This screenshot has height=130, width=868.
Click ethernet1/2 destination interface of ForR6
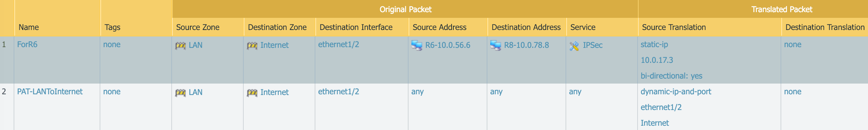click(339, 45)
